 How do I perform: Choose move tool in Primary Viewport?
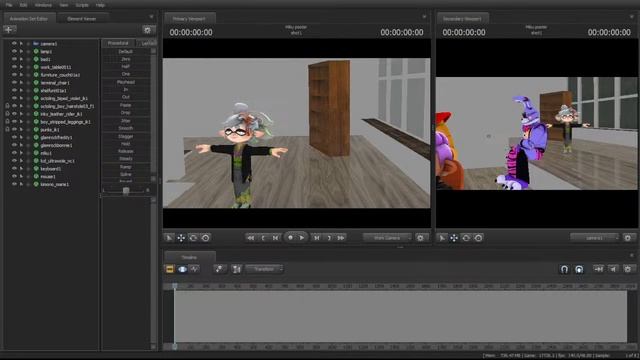pyautogui.click(x=181, y=238)
